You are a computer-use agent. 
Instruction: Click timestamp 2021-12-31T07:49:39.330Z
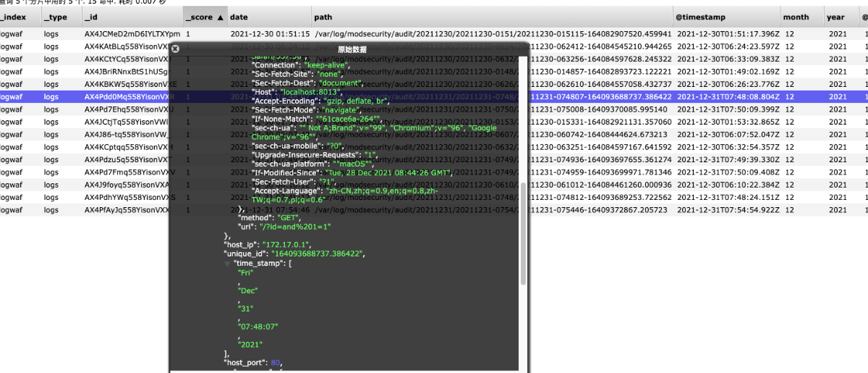727,159
